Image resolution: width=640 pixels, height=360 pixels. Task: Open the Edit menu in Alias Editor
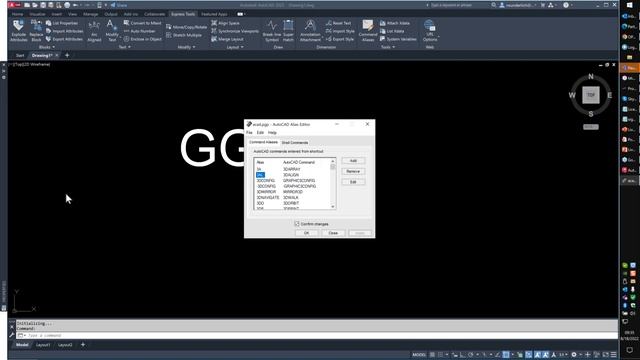[260, 133]
